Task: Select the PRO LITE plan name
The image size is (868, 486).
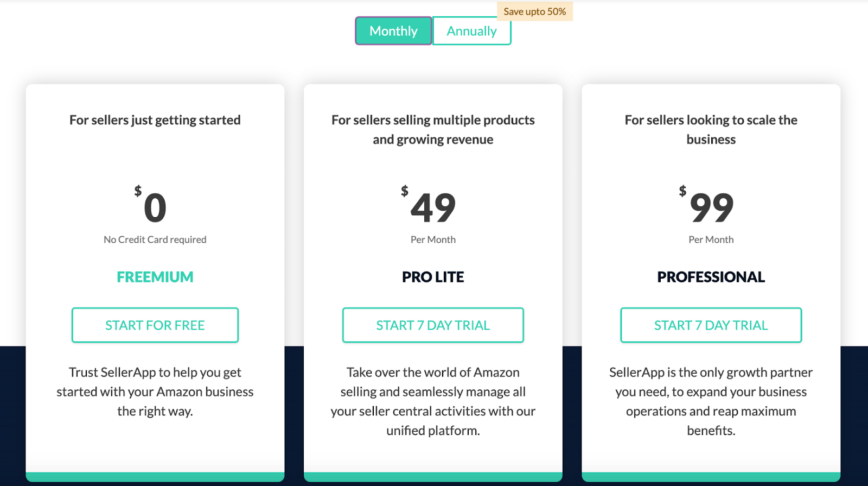Action: pyautogui.click(x=433, y=277)
